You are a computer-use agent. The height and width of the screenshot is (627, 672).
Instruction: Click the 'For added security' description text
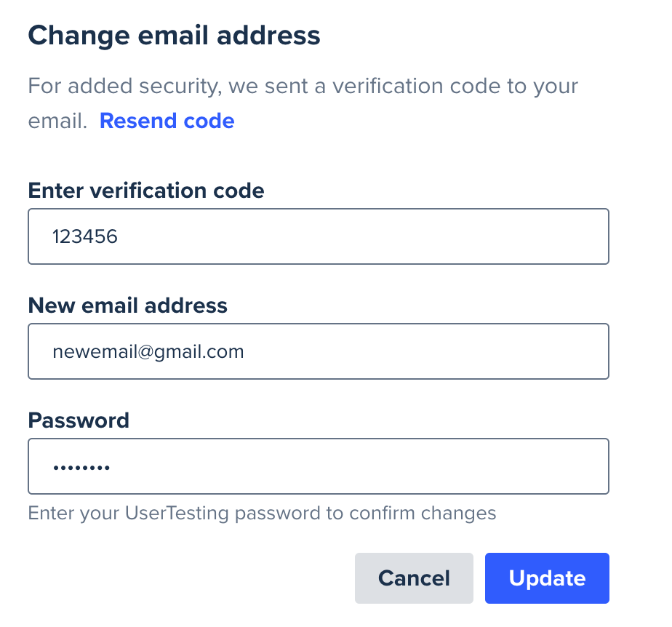point(303,103)
